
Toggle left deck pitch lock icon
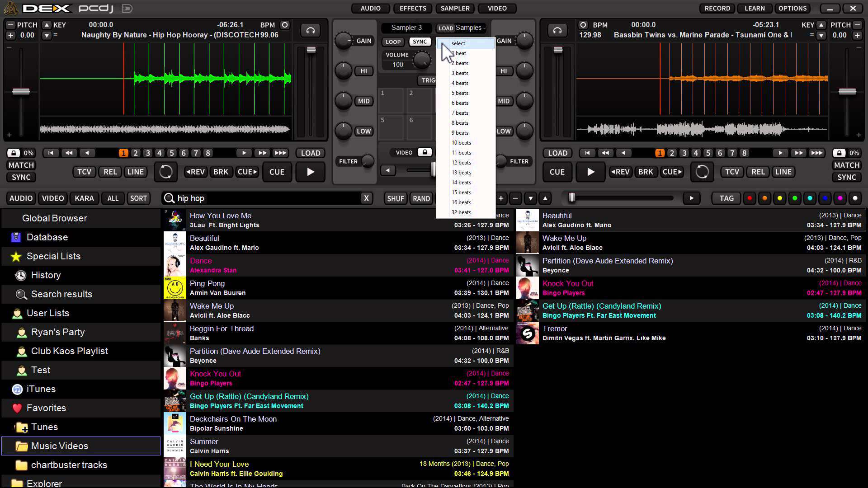14,153
